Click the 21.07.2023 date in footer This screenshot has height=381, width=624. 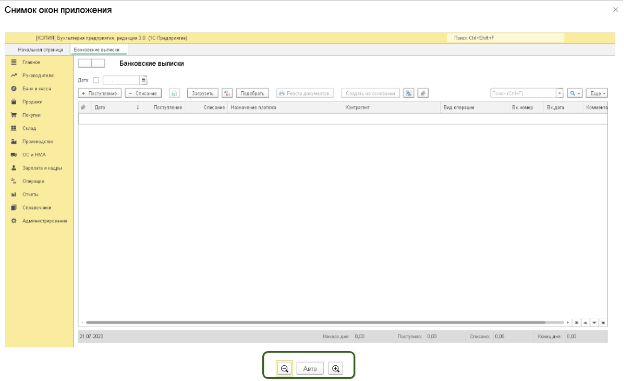click(x=91, y=336)
